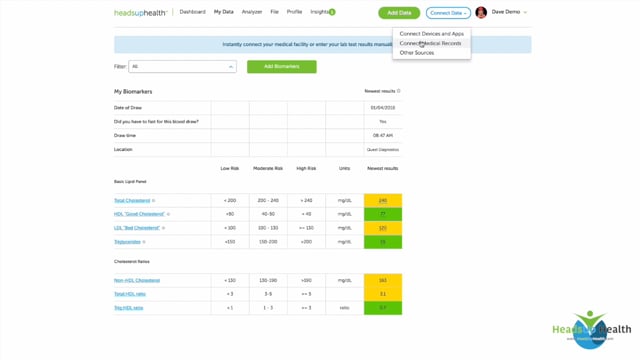The height and width of the screenshot is (360, 640).
Task: Click the Cholesterol Ratios section label
Action: click(132, 261)
